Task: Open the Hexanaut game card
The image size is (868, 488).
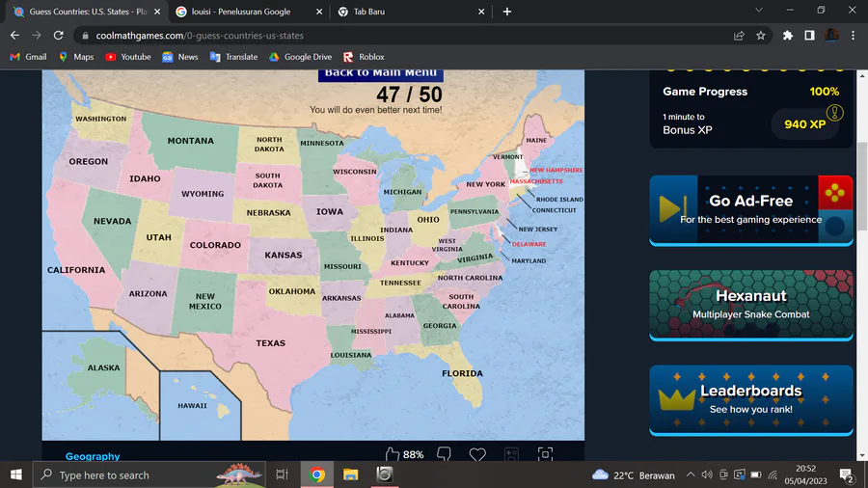Action: click(x=750, y=305)
